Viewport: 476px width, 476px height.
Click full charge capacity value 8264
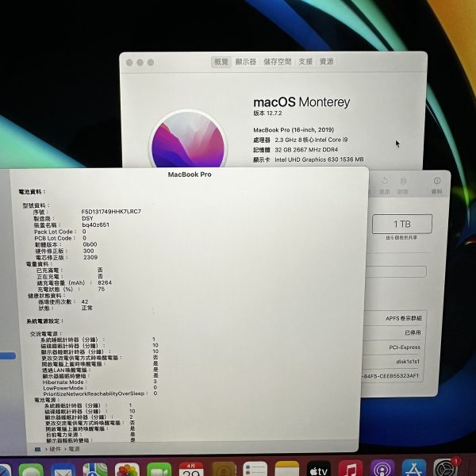[105, 282]
